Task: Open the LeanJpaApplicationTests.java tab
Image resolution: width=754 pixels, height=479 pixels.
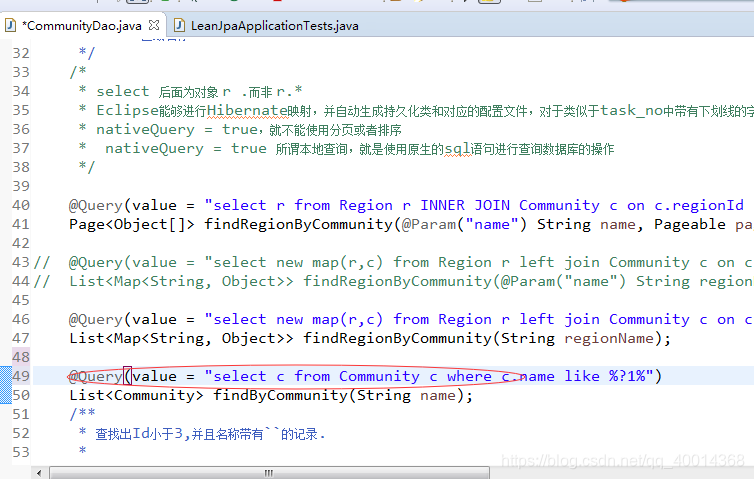Action: point(275,25)
